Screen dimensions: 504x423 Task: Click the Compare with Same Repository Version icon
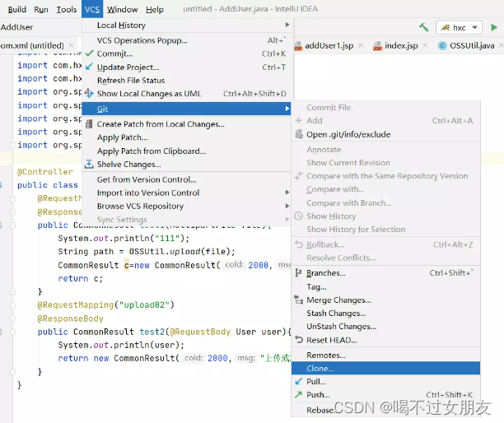point(299,175)
